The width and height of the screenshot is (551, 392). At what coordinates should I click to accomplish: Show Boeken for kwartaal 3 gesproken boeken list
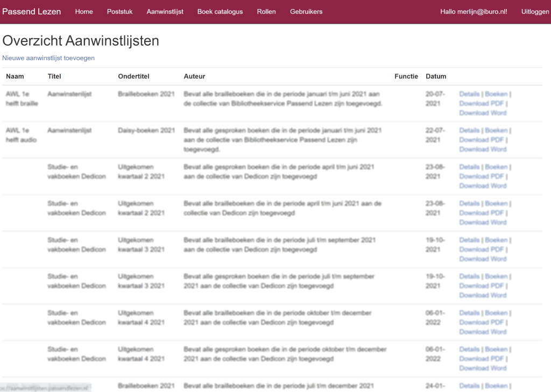(x=496, y=276)
